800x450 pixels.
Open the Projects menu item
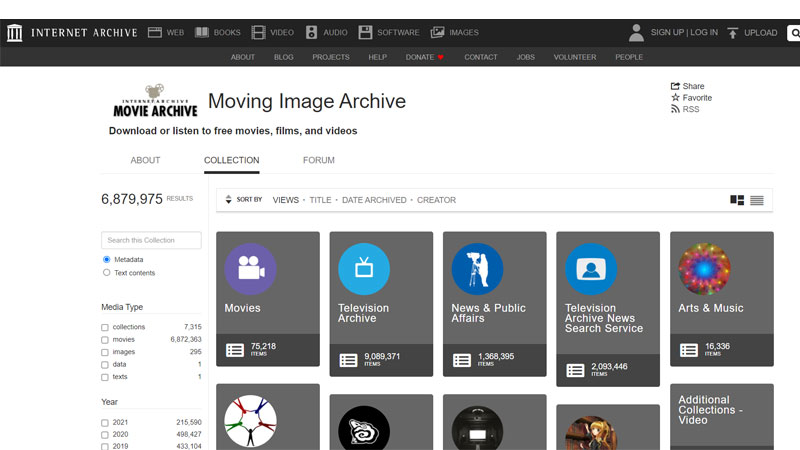click(x=331, y=57)
